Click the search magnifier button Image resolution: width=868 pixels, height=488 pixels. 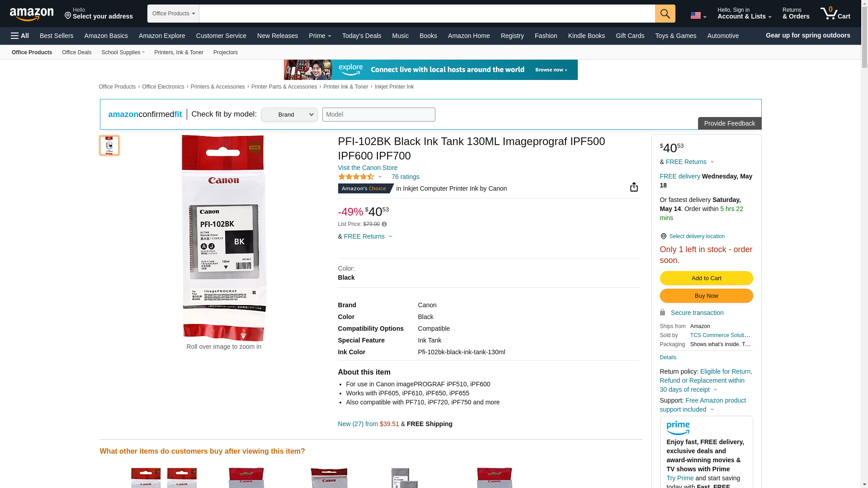(x=665, y=14)
